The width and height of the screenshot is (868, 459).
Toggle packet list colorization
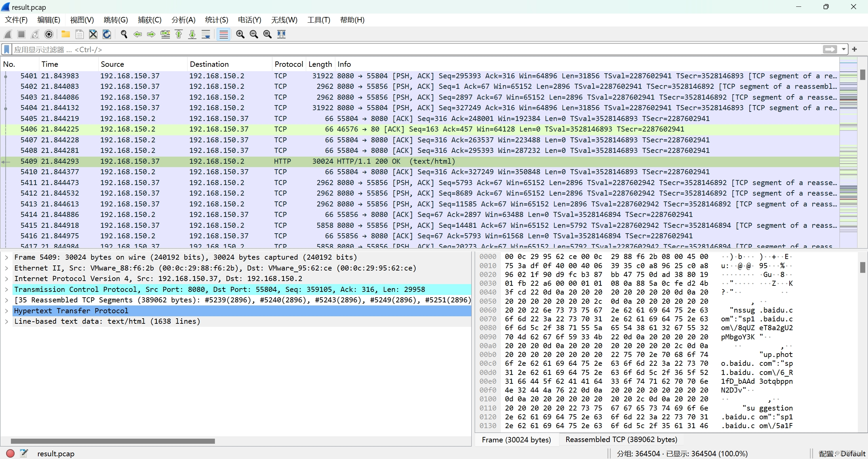[x=223, y=34]
